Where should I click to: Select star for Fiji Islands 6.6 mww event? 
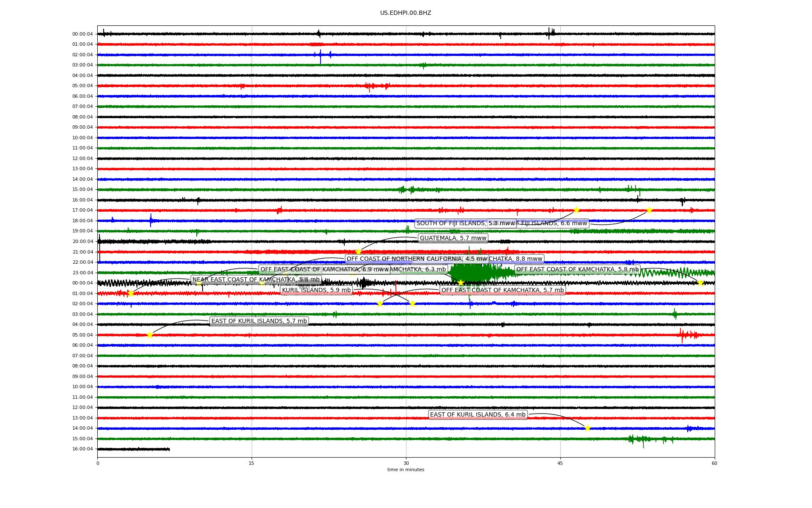649,210
